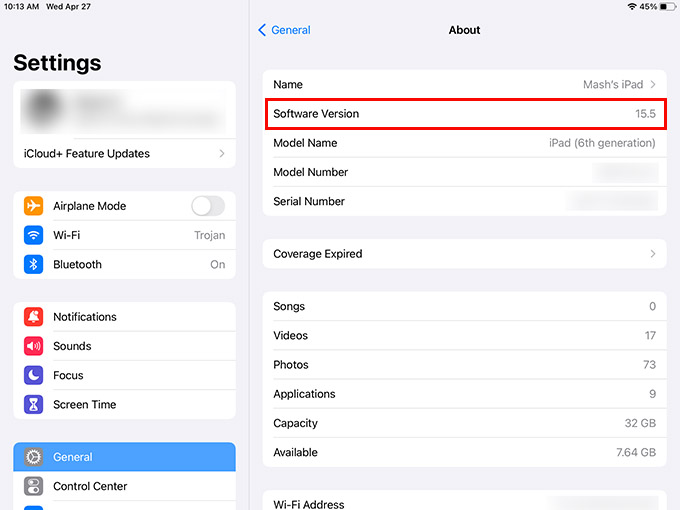Tap the Wi-Fi status bar icon
The image size is (680, 510).
coord(632,7)
